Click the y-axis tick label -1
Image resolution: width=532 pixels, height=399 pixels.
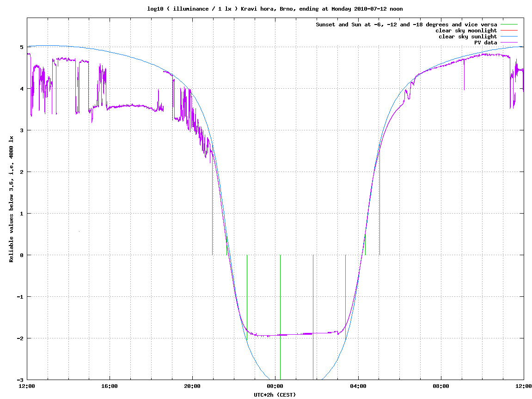[x=20, y=297]
